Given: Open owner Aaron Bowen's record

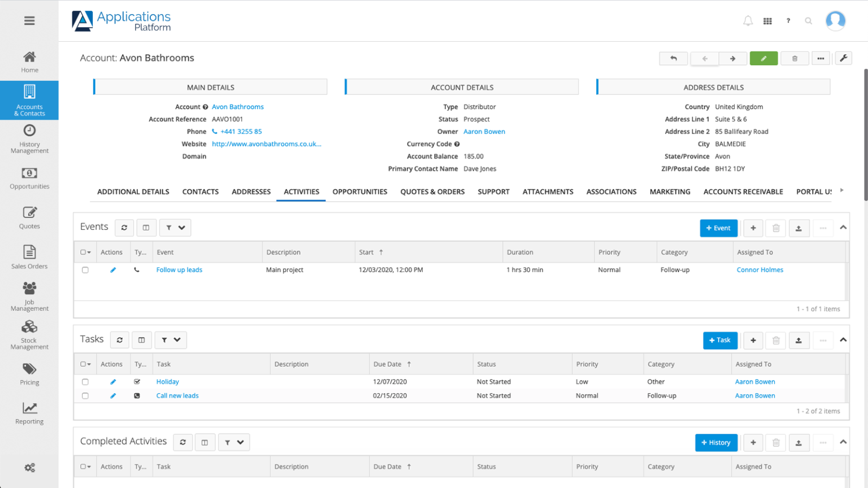Looking at the screenshot, I should pos(484,131).
